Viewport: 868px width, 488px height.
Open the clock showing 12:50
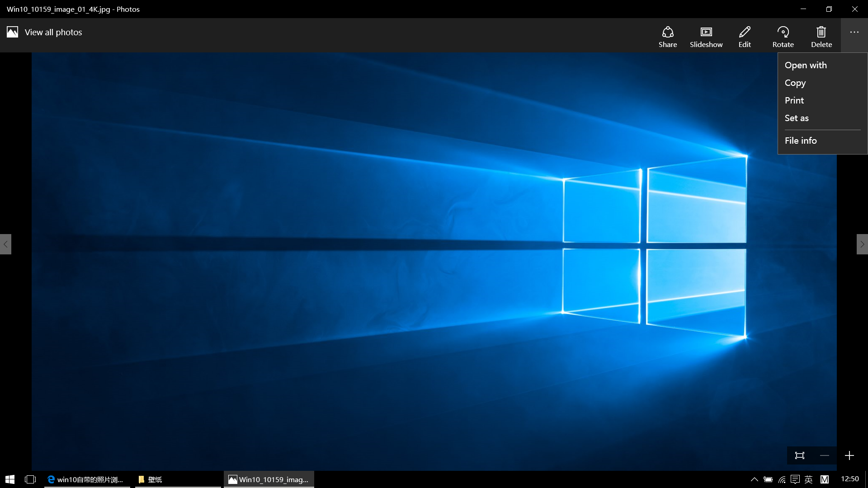[x=850, y=479]
